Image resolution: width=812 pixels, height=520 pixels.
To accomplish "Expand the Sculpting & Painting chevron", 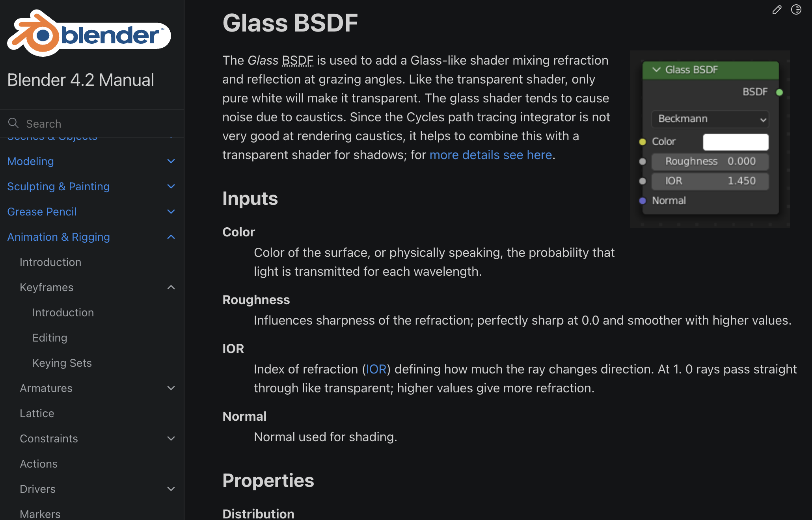I will 171,186.
